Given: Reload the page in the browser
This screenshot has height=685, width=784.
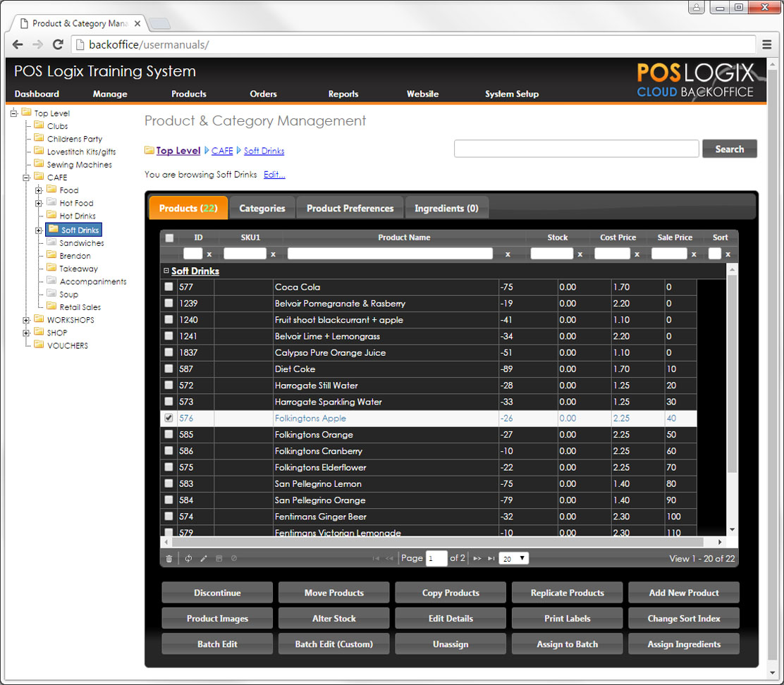Looking at the screenshot, I should (58, 44).
